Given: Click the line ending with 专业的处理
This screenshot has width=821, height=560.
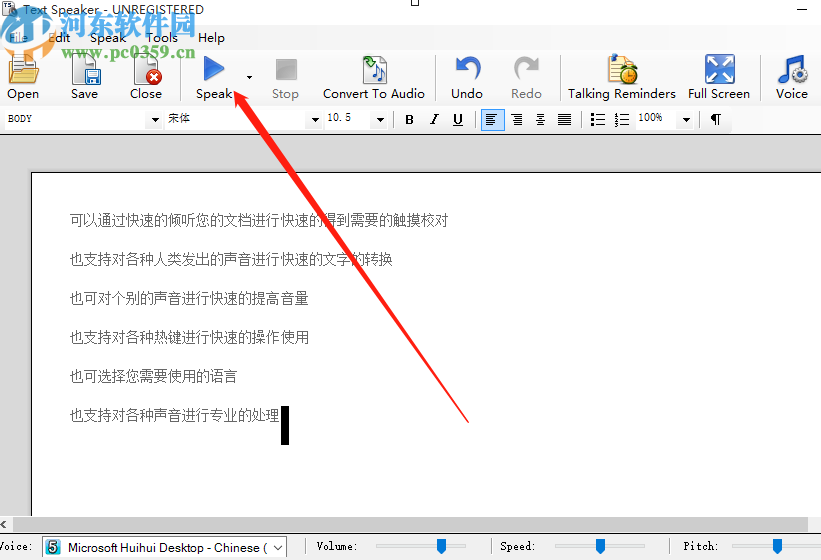Looking at the screenshot, I should 175,415.
